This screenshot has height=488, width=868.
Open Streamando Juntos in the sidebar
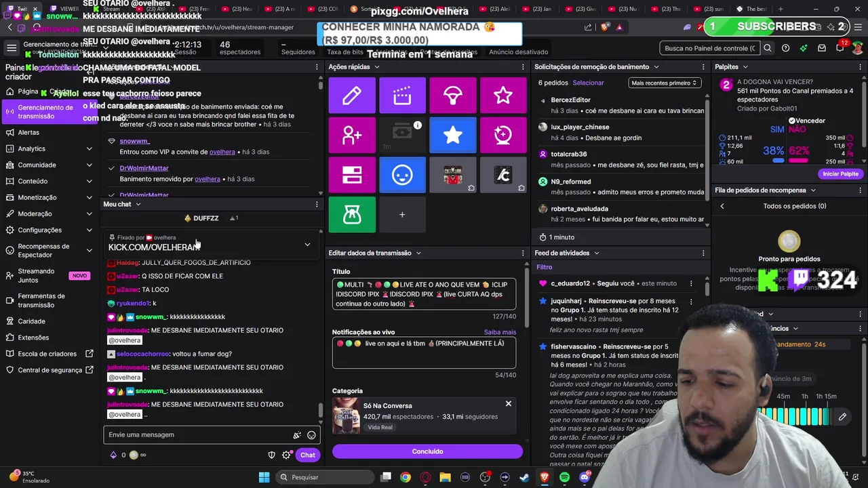(36, 275)
